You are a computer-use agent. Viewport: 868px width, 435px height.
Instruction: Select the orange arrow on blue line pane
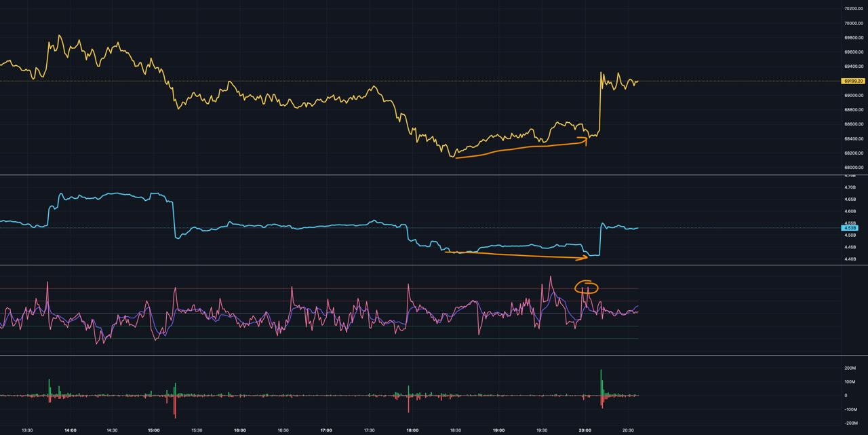[515, 256]
